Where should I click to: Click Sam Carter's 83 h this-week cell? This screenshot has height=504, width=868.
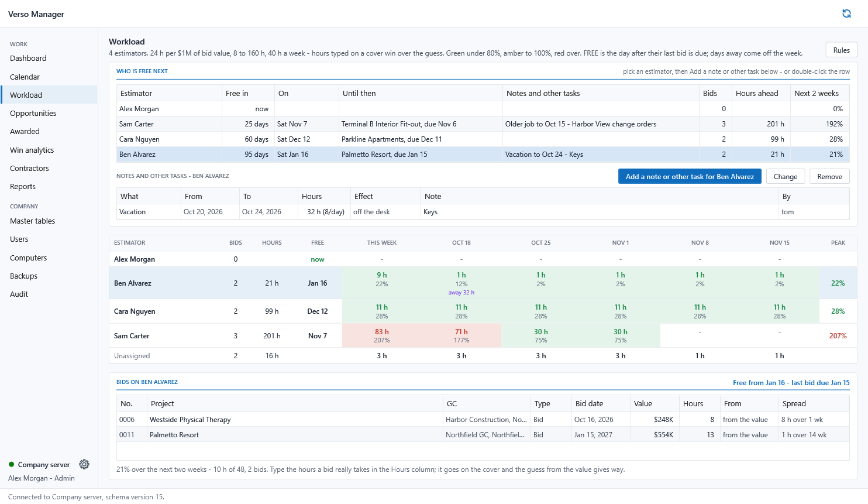coord(382,335)
